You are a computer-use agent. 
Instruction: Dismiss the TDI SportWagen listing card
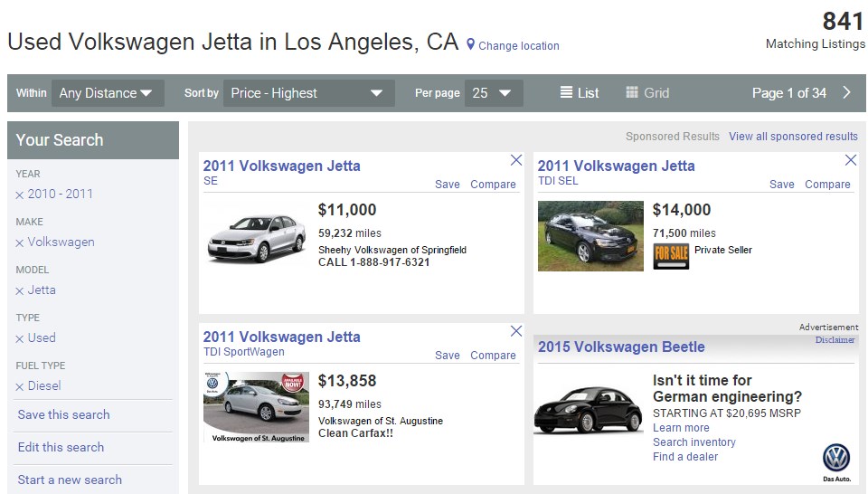pos(516,331)
